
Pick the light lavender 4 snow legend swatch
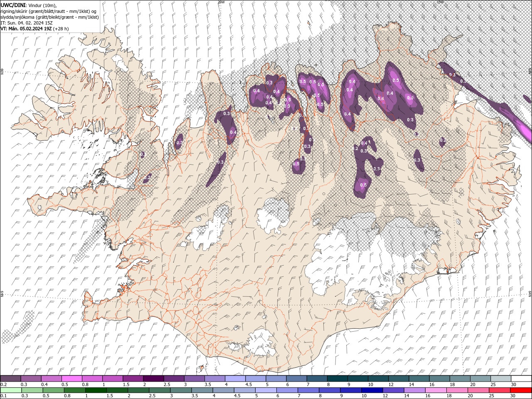click(x=235, y=379)
